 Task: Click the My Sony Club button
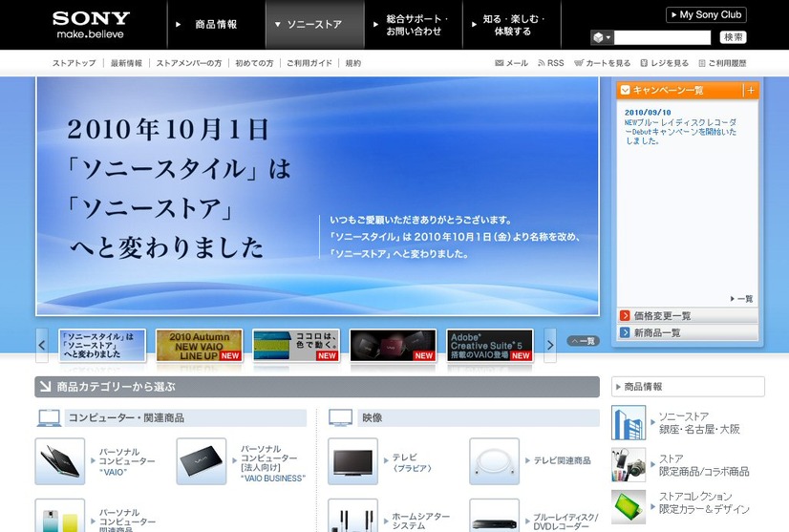(x=706, y=15)
